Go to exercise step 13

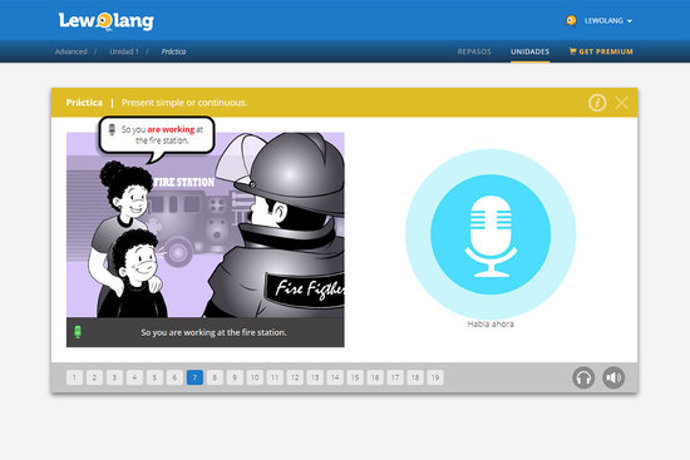click(315, 377)
